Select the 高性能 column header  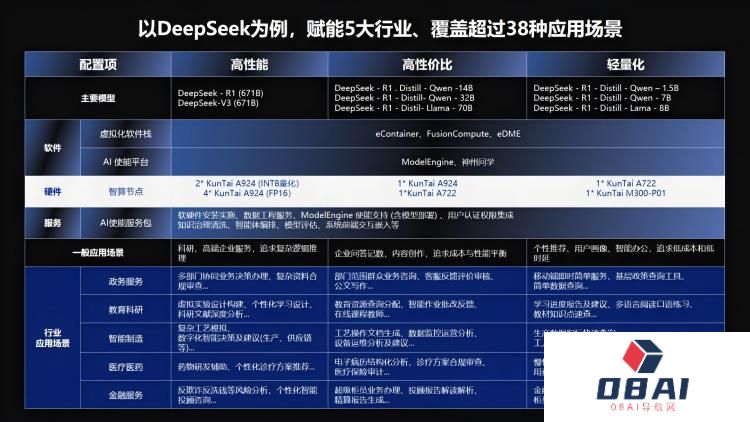pyautogui.click(x=249, y=64)
